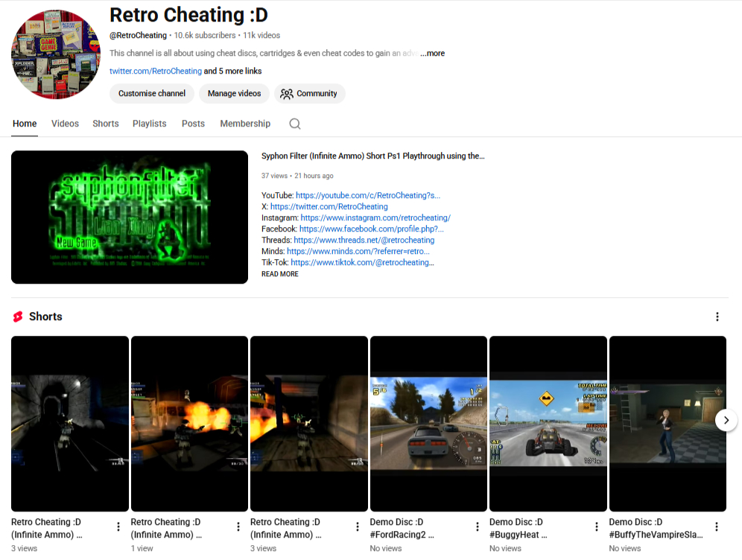Click the red Shorts logo icon
Image resolution: width=742 pixels, height=560 pixels.
pyautogui.click(x=18, y=316)
